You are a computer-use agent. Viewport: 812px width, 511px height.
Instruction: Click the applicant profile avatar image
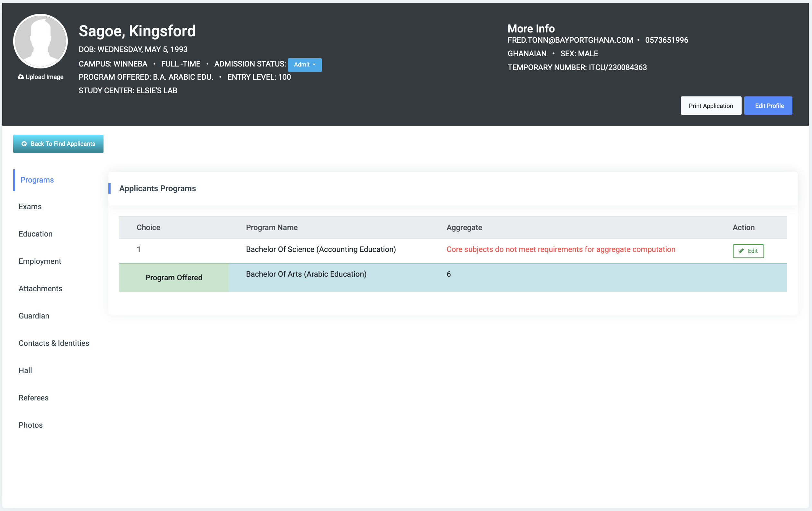41,41
